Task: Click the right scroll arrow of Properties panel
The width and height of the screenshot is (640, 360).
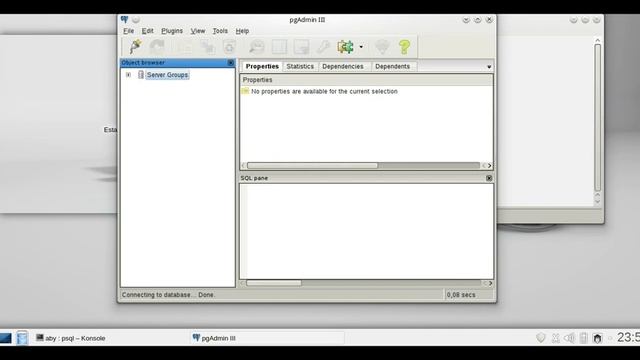Action: click(489, 166)
